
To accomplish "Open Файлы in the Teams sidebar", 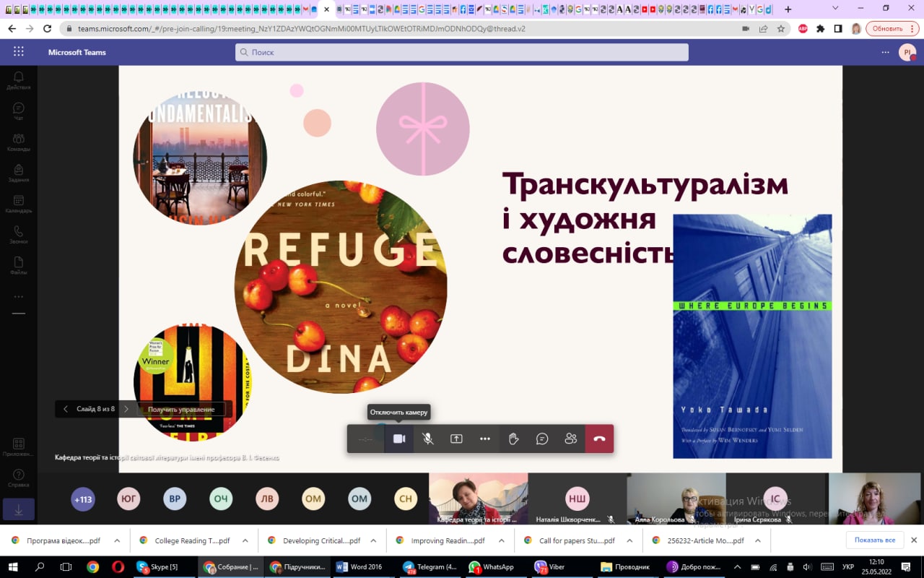I will click(x=19, y=266).
